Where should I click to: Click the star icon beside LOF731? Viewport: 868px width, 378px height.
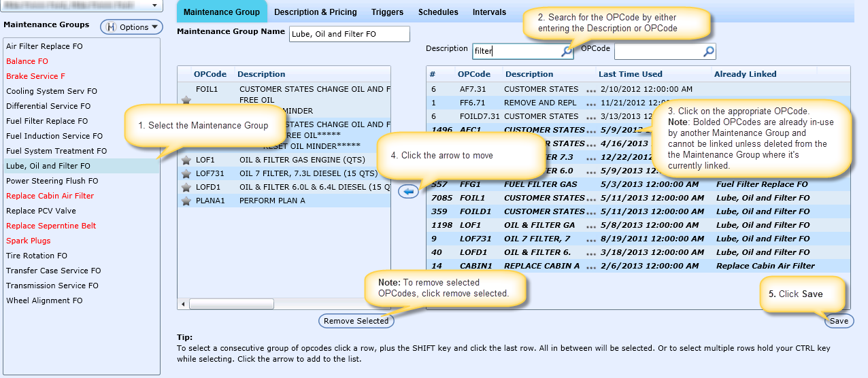coord(186,173)
